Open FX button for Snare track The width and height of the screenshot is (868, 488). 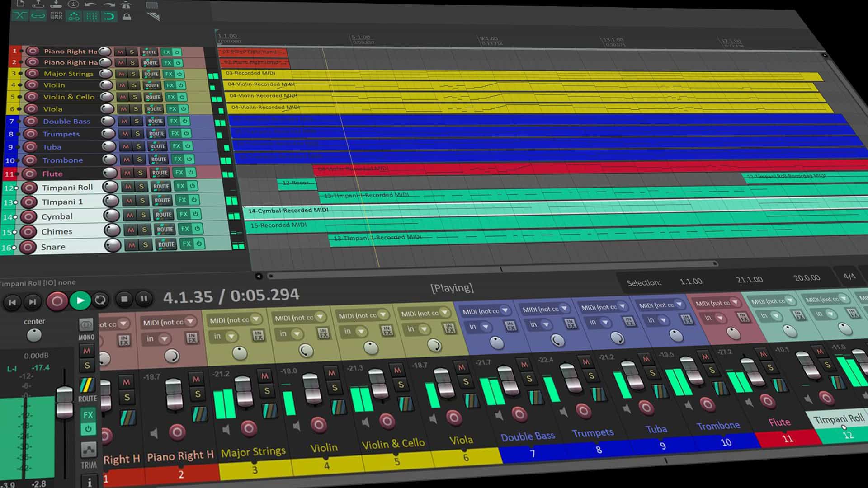186,244
